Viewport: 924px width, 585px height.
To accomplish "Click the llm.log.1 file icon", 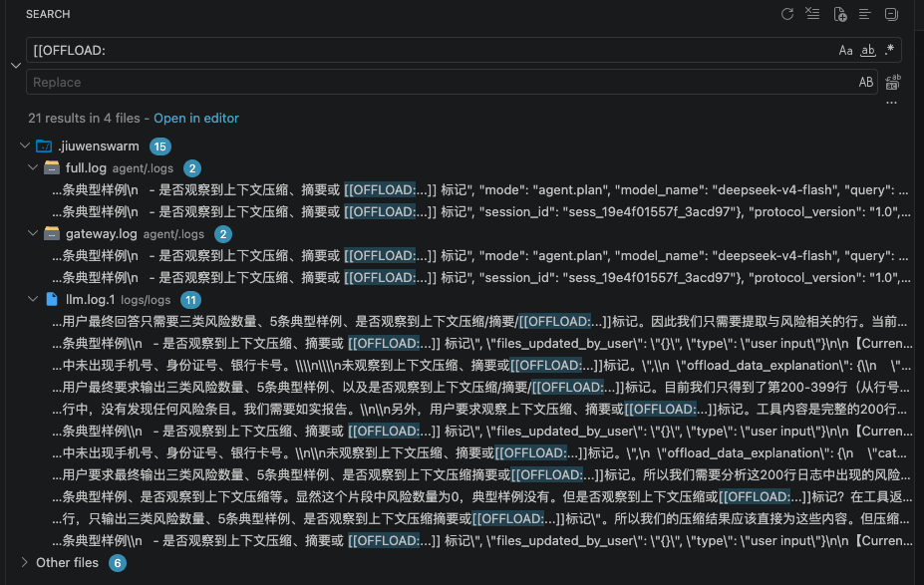I will (52, 299).
